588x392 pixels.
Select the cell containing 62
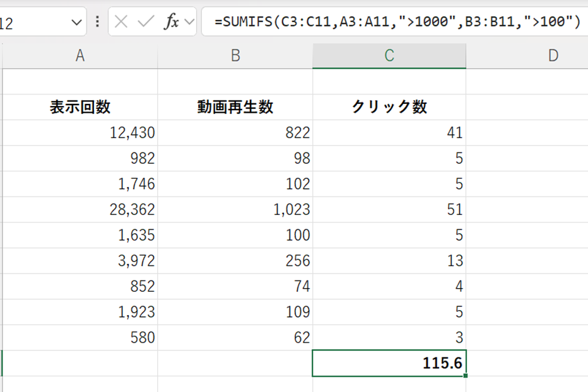click(235, 338)
